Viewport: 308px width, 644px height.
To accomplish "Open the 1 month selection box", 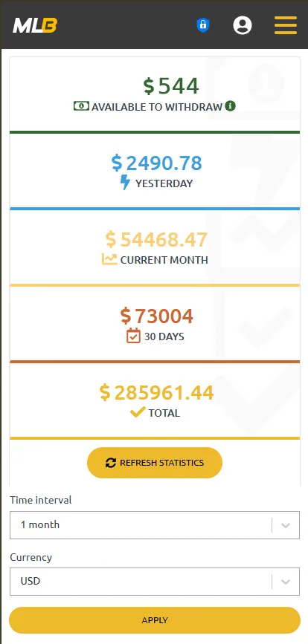I will click(155, 525).
